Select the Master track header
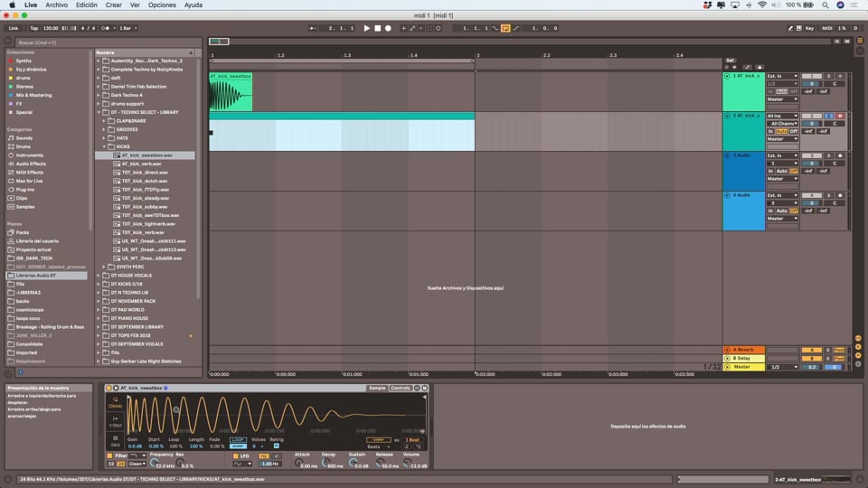 pos(743,367)
